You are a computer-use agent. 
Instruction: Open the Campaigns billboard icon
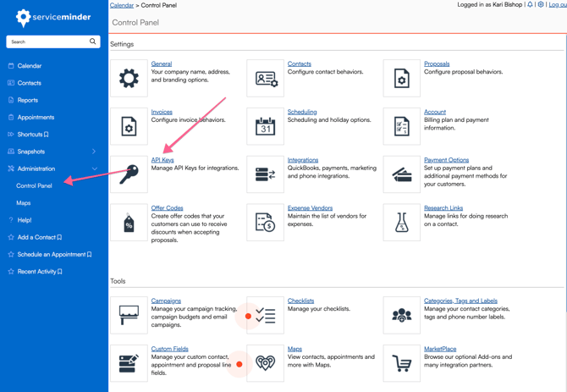tap(129, 315)
